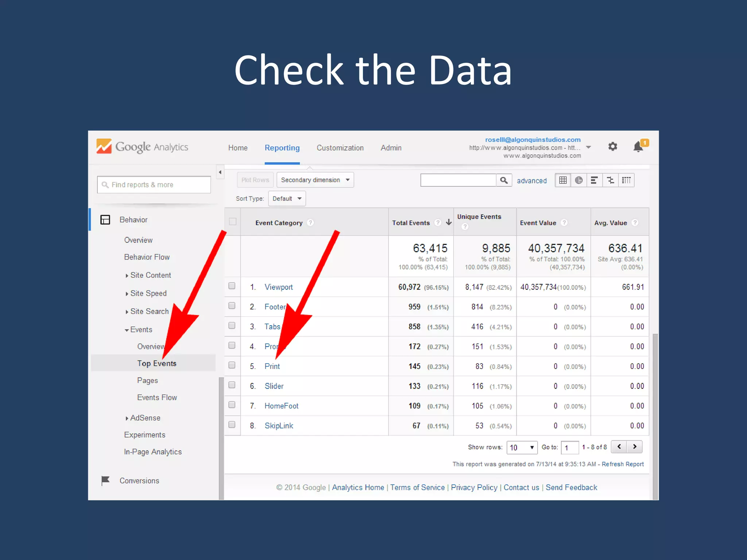Click help icon next to Avg. Value
This screenshot has width=747, height=560.
[635, 222]
